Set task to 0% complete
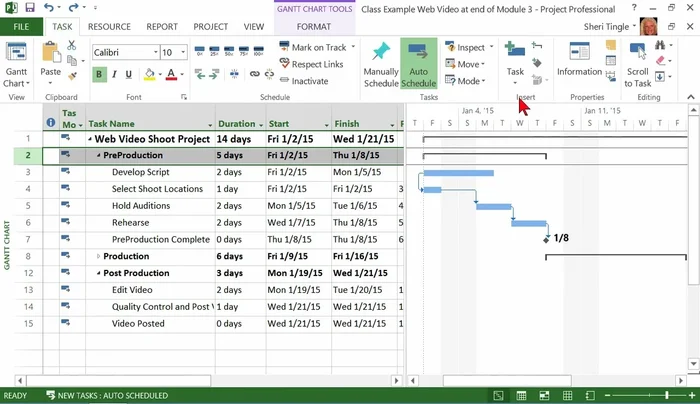700x404 pixels. pyautogui.click(x=200, y=51)
